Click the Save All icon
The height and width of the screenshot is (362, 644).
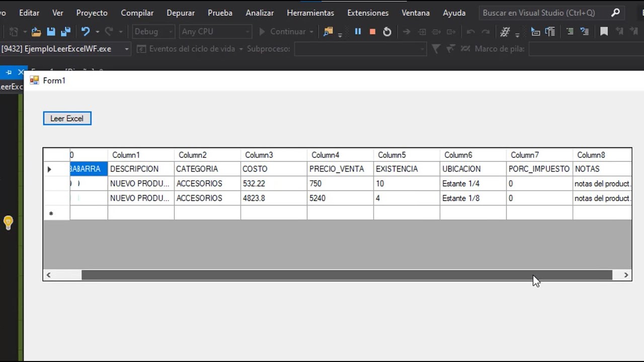click(x=65, y=32)
